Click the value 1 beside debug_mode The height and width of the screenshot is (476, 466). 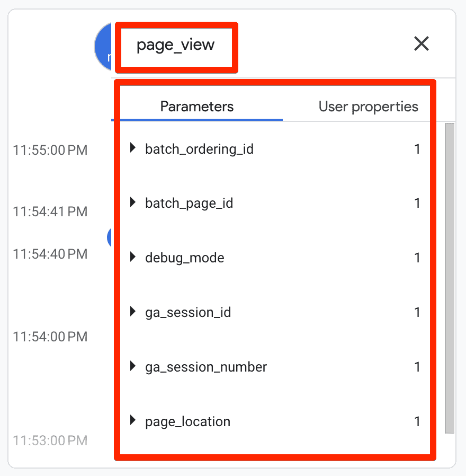[417, 258]
